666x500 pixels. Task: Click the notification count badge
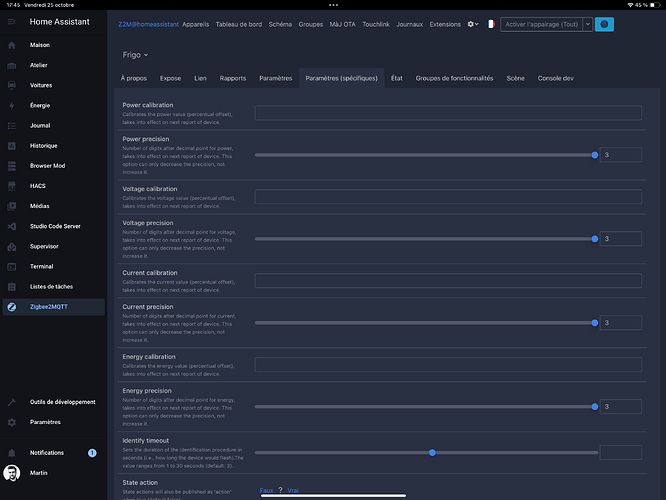click(x=92, y=453)
